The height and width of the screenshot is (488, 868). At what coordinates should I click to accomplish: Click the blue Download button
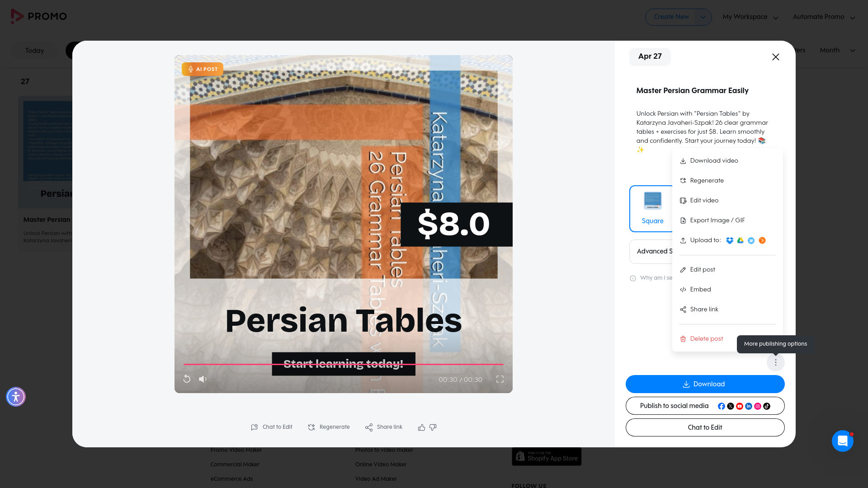click(x=705, y=384)
